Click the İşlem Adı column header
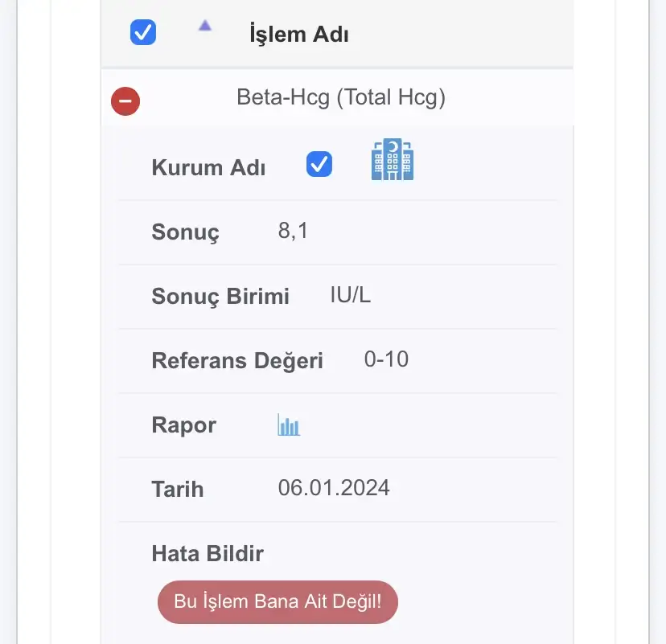 [299, 34]
